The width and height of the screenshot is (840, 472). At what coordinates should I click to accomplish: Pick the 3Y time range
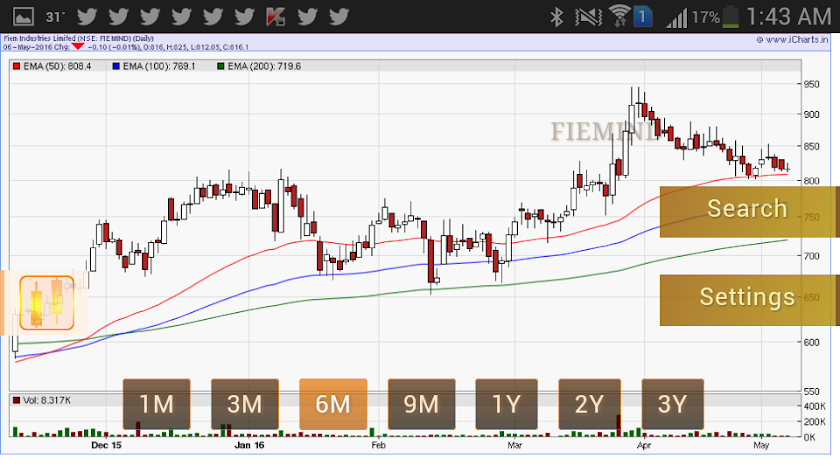[x=672, y=404]
